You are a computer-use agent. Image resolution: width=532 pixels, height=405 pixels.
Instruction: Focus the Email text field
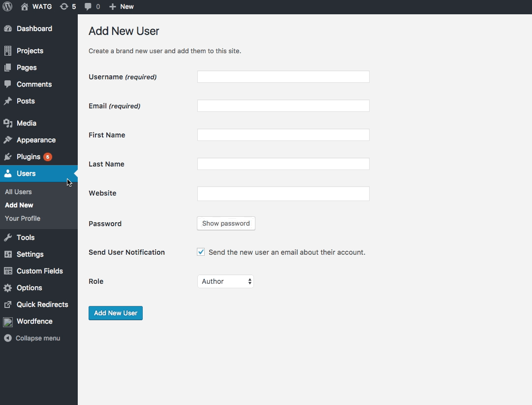click(x=283, y=106)
